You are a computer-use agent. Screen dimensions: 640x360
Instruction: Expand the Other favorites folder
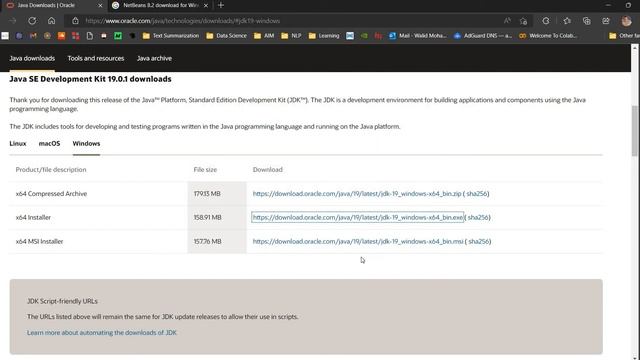624,36
